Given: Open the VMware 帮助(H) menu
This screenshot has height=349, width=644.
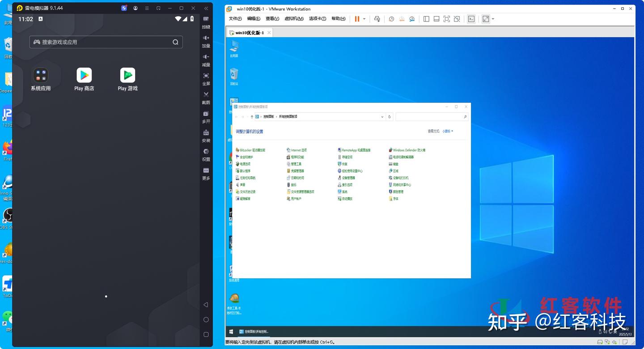Looking at the screenshot, I should 338,19.
